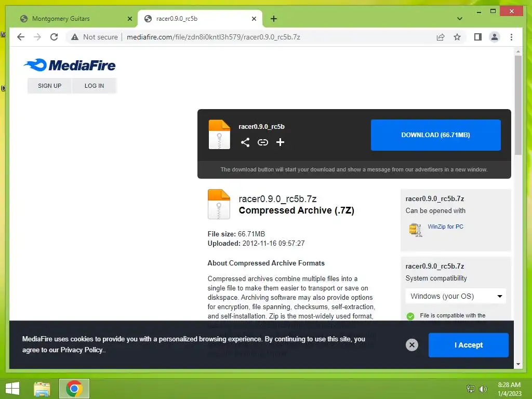Open File Explorer from the taskbar

click(42, 389)
